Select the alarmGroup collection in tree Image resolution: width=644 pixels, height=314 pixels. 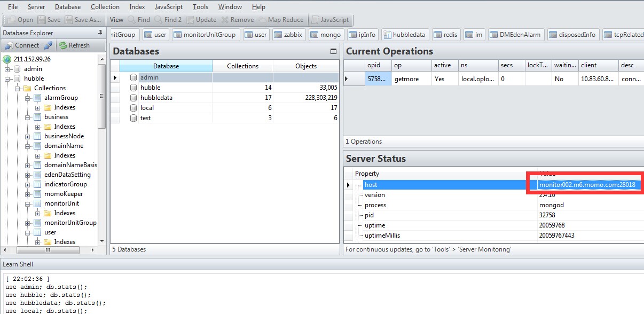point(61,98)
